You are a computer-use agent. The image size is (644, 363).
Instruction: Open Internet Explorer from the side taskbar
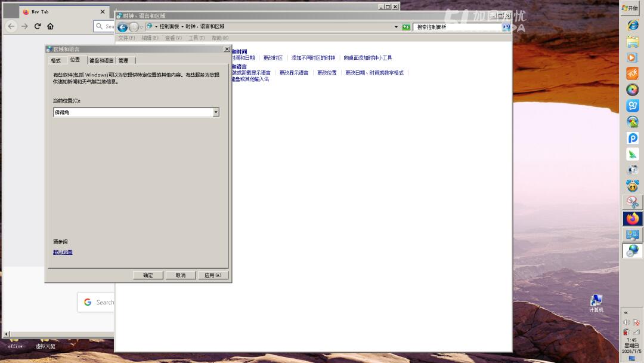[633, 25]
